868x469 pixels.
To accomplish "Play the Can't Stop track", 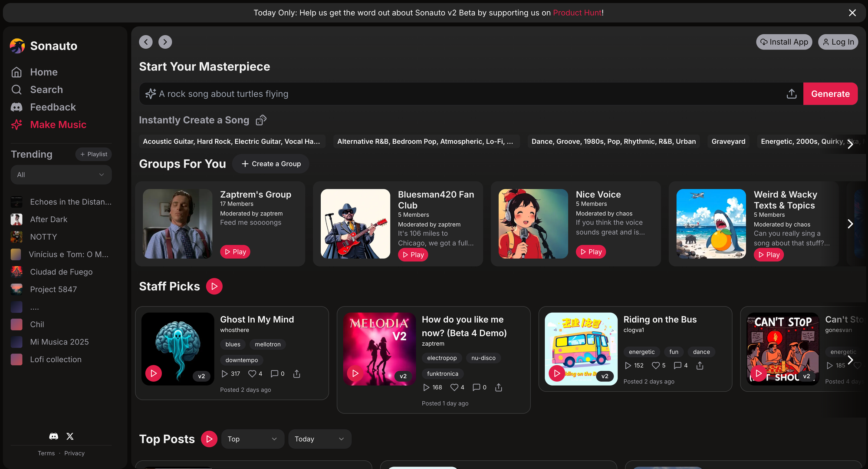I will [x=759, y=373].
